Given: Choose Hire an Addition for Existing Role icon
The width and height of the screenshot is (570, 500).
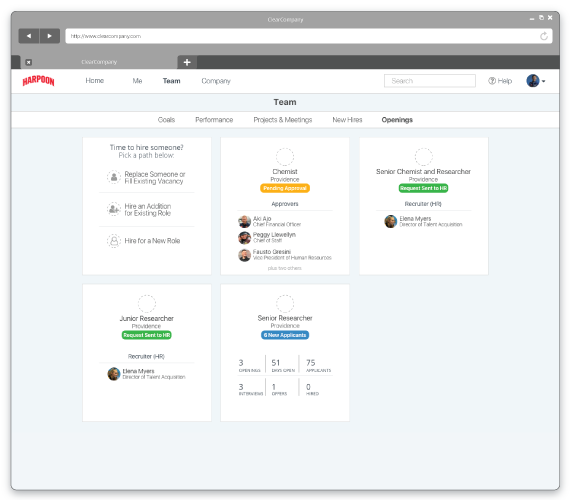Looking at the screenshot, I should click(114, 209).
